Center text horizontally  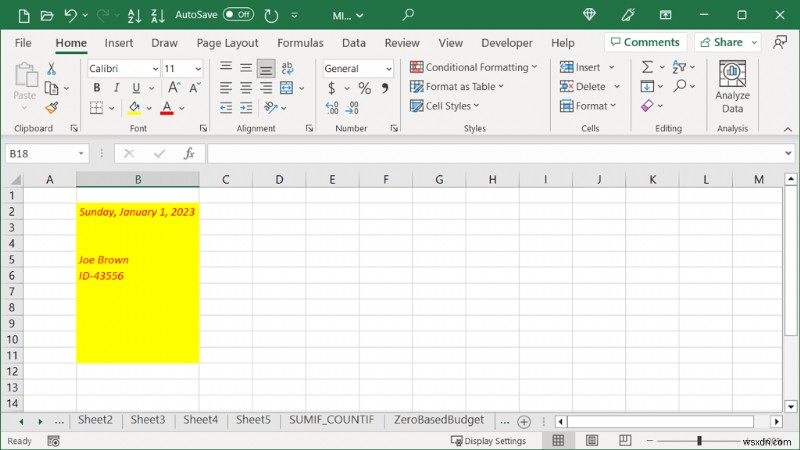tap(246, 88)
